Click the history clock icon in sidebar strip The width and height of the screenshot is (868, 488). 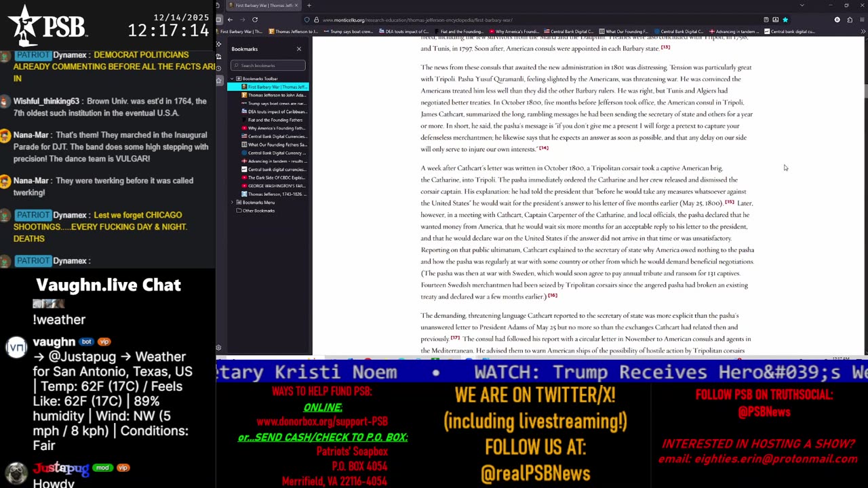pyautogui.click(x=218, y=68)
